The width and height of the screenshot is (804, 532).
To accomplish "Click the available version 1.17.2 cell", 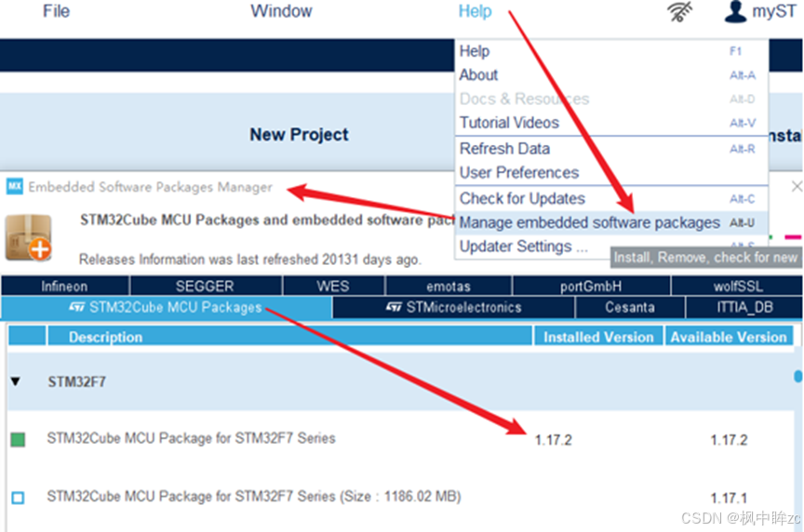I will coord(729,440).
